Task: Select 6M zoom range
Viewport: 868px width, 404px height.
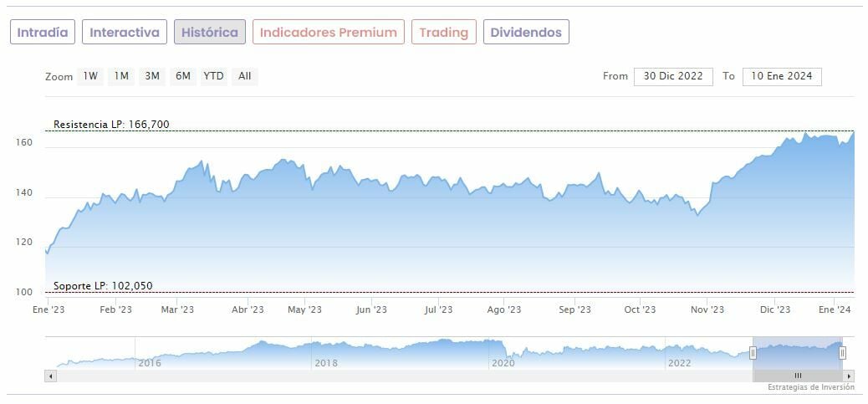Action: click(183, 76)
